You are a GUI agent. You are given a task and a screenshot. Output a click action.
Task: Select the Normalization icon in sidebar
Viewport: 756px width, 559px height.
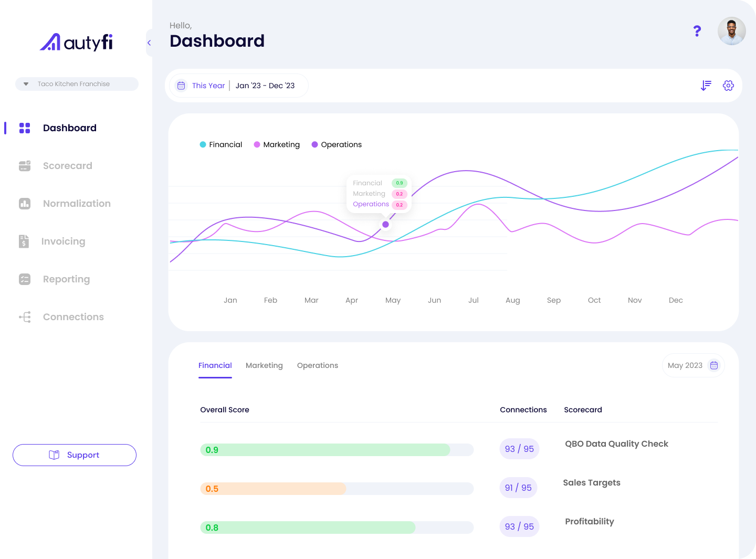coord(25,204)
